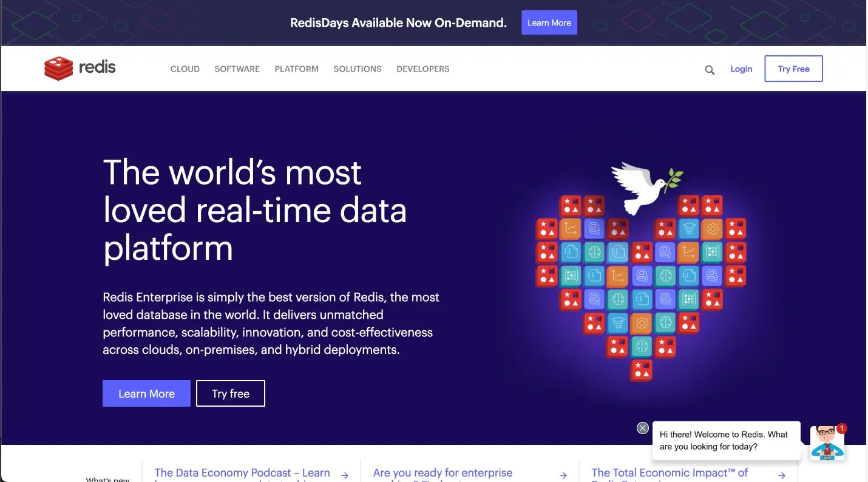The image size is (868, 482).
Task: Click the Redis logo in the header
Action: coord(80,68)
